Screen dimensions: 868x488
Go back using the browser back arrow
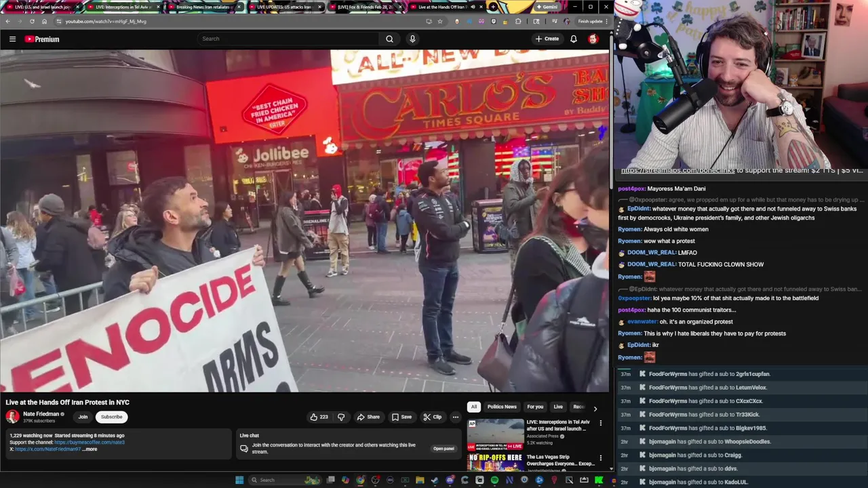tap(7, 21)
